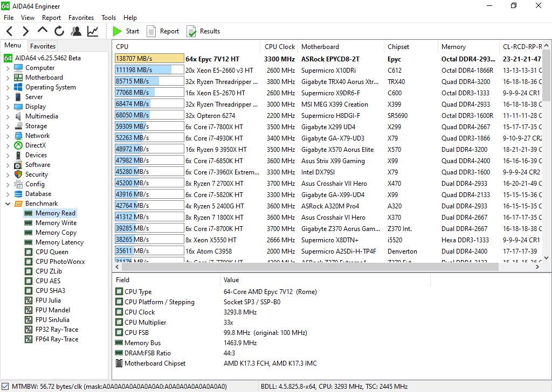Screen dimensions: 552x392
Task: Collapse the Benchmark tree node
Action: (8, 204)
